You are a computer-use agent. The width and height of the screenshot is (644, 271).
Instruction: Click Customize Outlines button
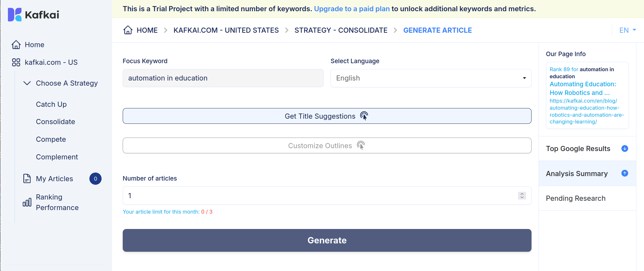coord(327,145)
